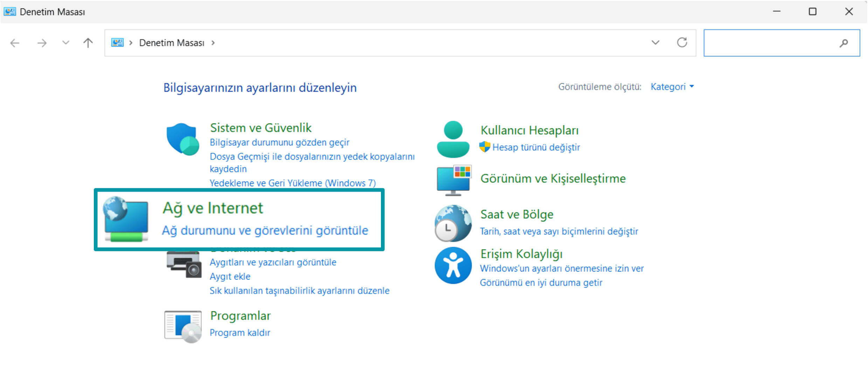Click the Erişim Kolaylığı accessibility icon
This screenshot has width=868, height=381.
point(453,265)
